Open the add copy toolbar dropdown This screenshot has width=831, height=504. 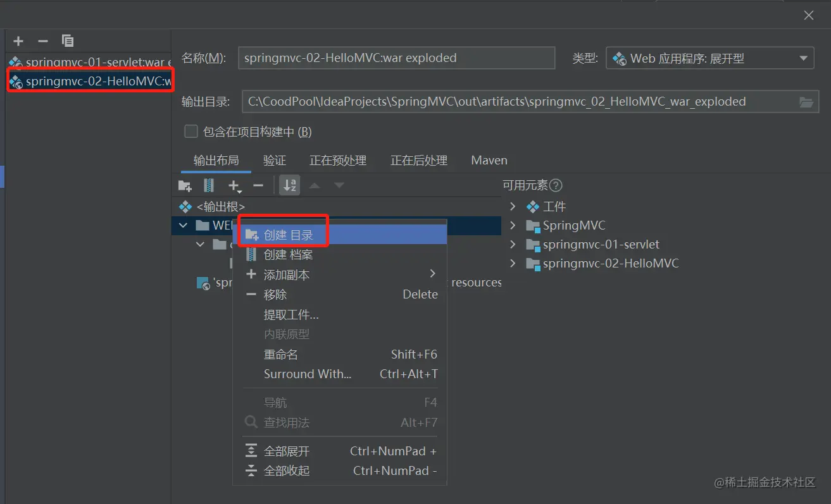click(x=235, y=186)
